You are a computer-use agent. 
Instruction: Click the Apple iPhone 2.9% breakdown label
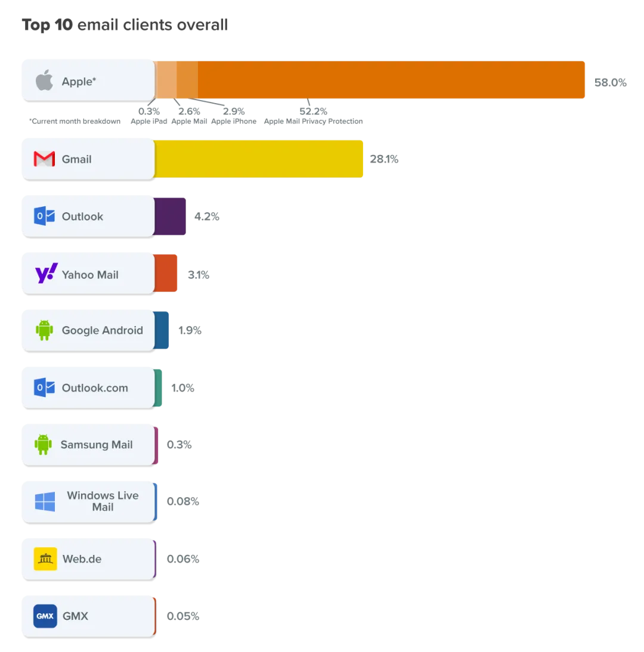coord(234,116)
